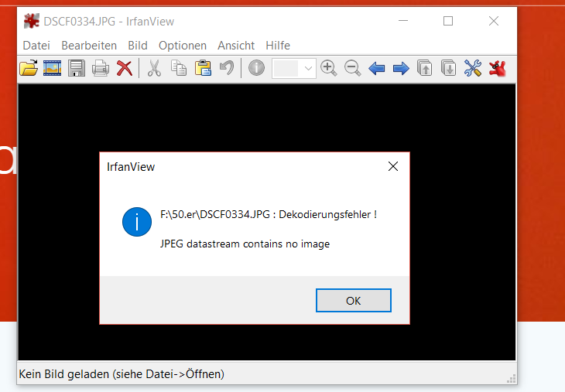Open the Slideshow filmstrip icon
Screen dimensions: 565x392
(53, 68)
